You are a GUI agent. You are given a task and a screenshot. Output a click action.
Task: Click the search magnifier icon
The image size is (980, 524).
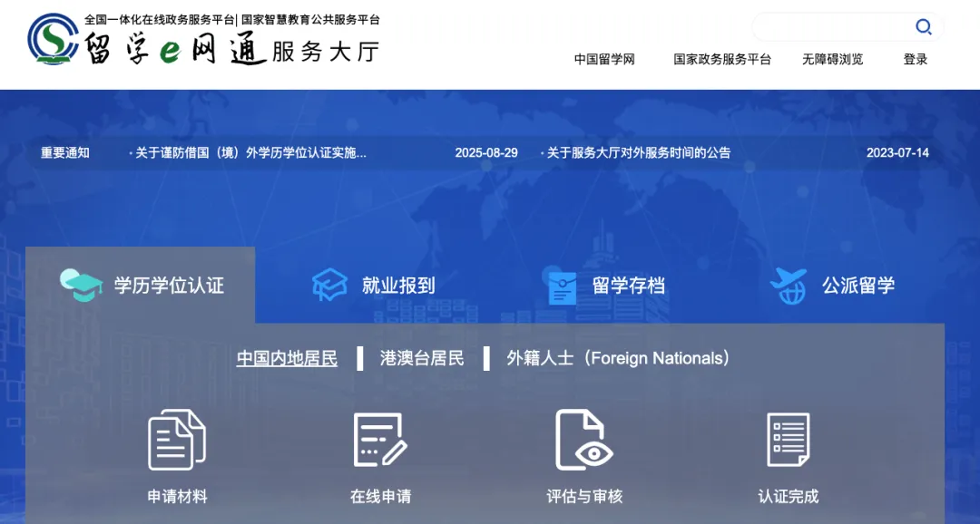924,26
